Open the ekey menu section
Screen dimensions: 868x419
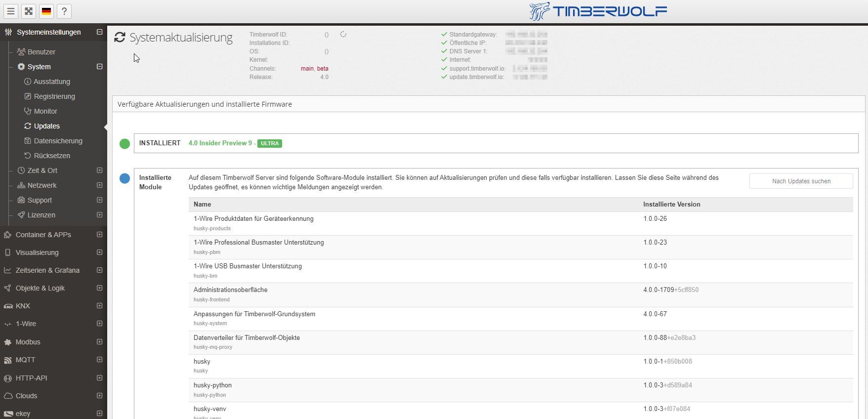23,414
